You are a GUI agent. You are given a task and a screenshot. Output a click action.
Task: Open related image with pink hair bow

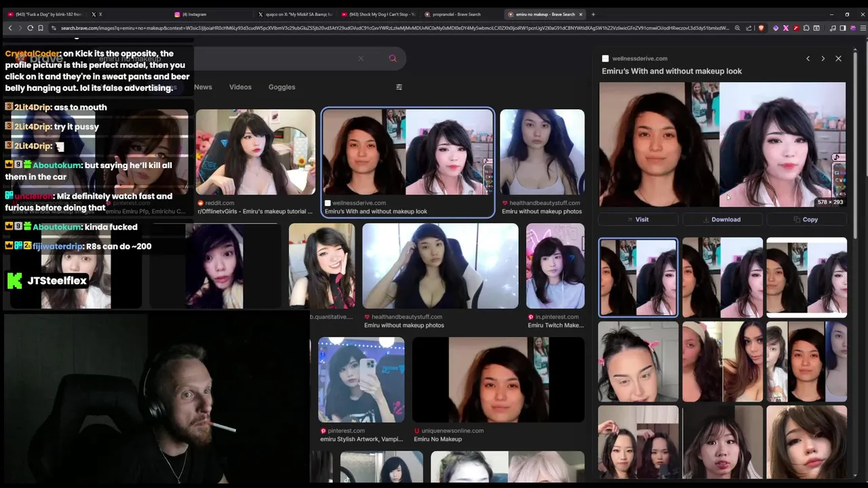point(638,361)
